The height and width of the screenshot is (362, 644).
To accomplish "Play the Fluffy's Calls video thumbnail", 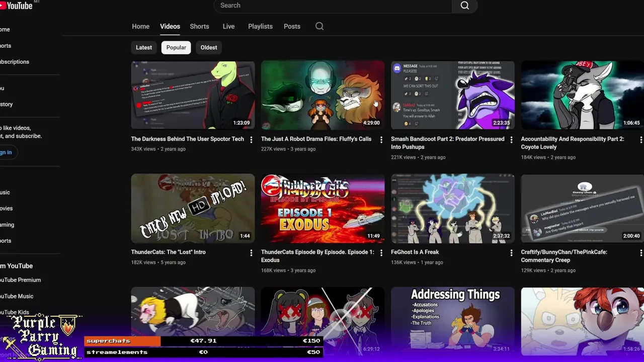I will (323, 96).
